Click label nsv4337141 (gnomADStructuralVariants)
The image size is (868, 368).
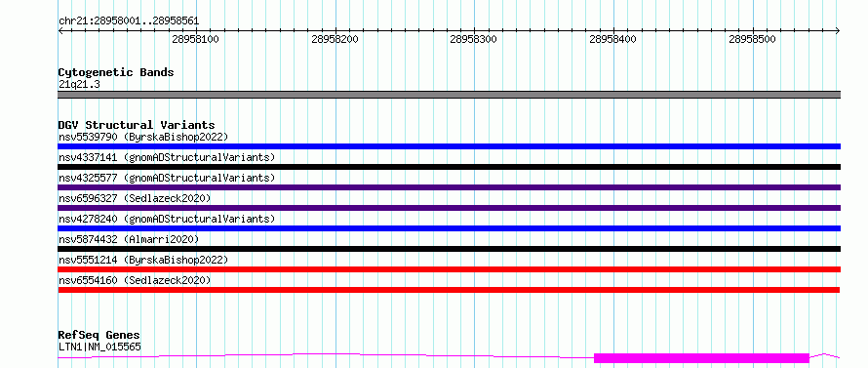pos(167,157)
